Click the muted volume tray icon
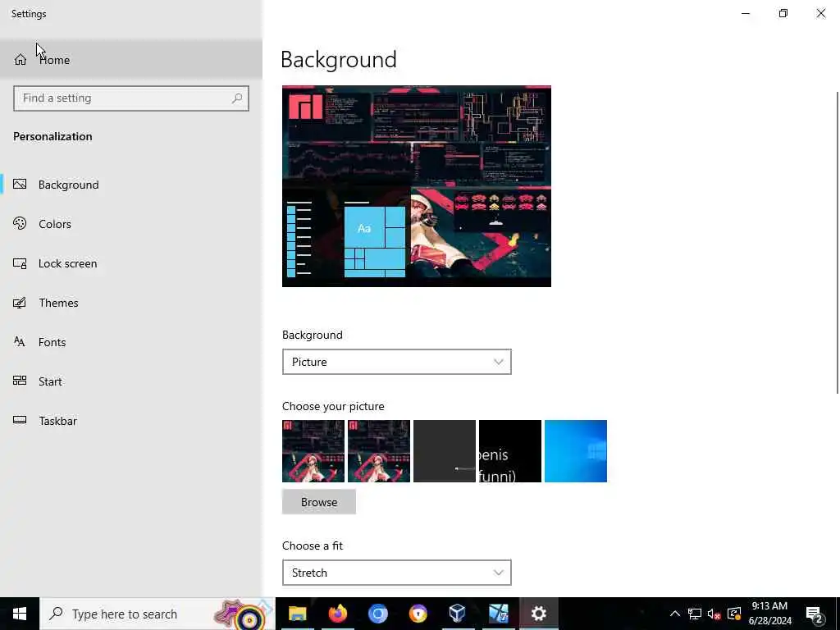840x630 pixels. point(714,614)
